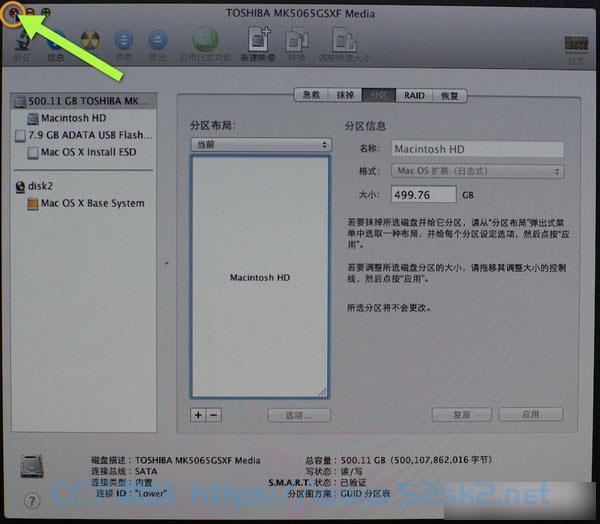Click the S.M.A.R.T. 状态 text
The height and width of the screenshot is (524, 600).
(317, 483)
